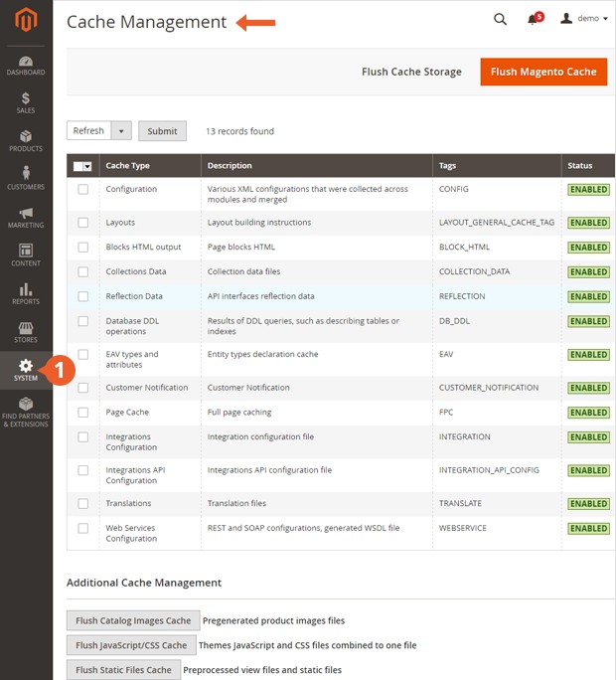Check the EAV types and attributes checkbox
This screenshot has width=616, height=680.
pyautogui.click(x=83, y=354)
